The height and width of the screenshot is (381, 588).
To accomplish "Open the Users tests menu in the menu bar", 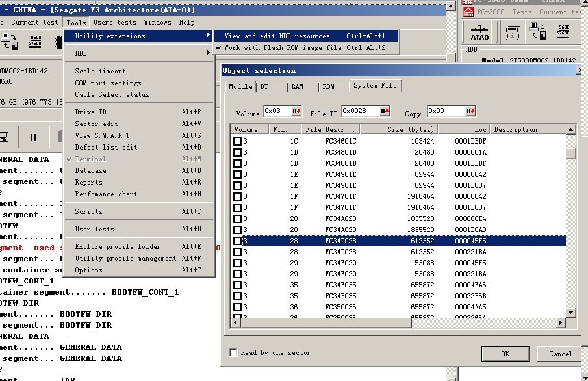I will (x=115, y=23).
